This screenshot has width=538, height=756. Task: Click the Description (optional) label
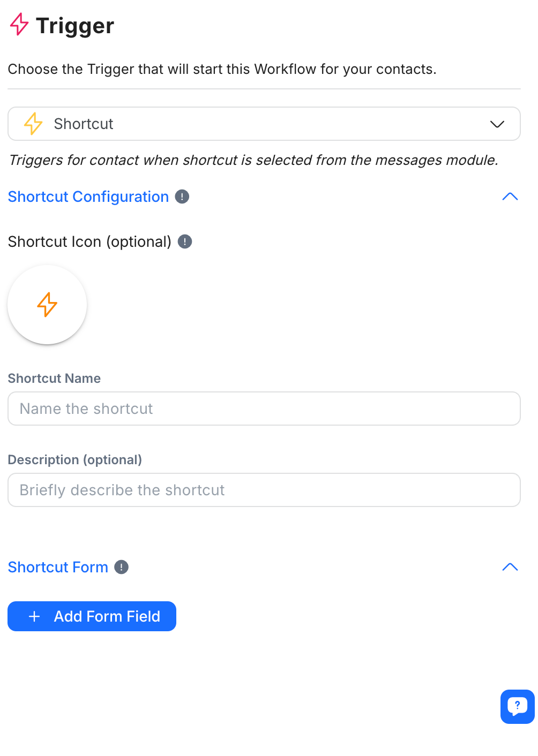74,460
